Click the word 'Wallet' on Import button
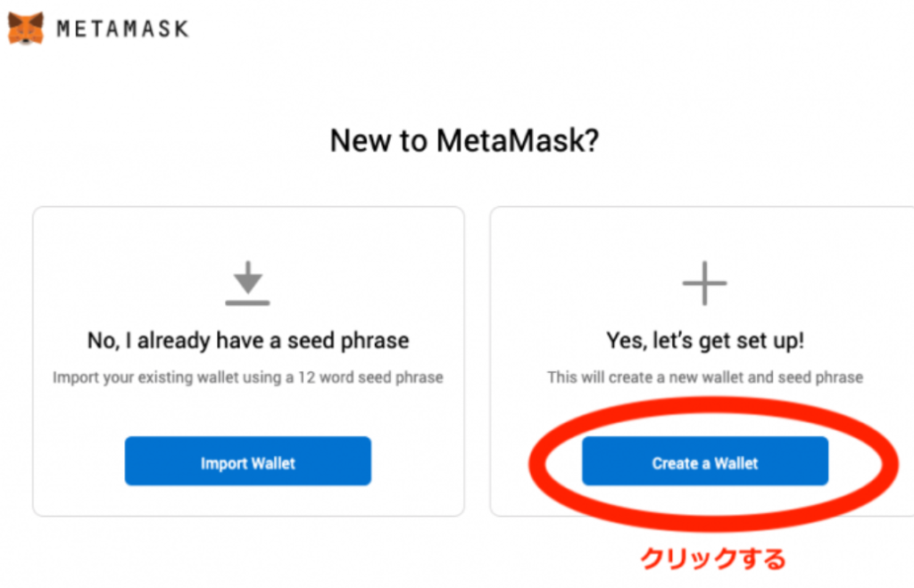The height and width of the screenshot is (588, 914). pos(273,463)
